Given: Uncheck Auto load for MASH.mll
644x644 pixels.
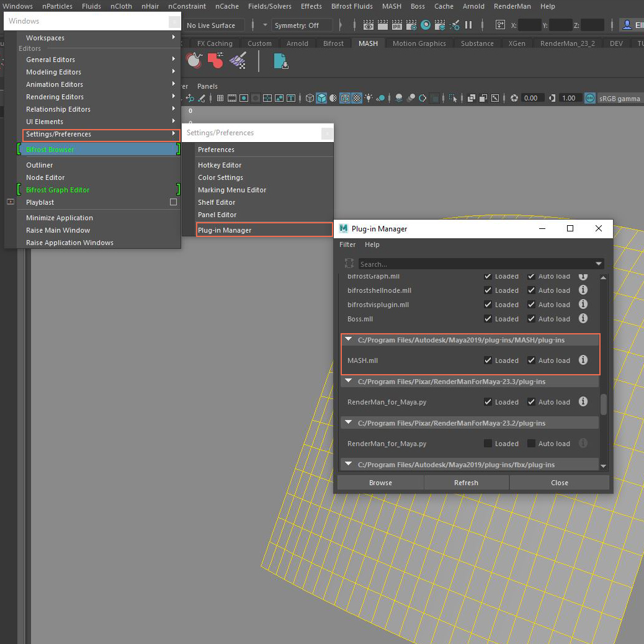Looking at the screenshot, I should 531,360.
